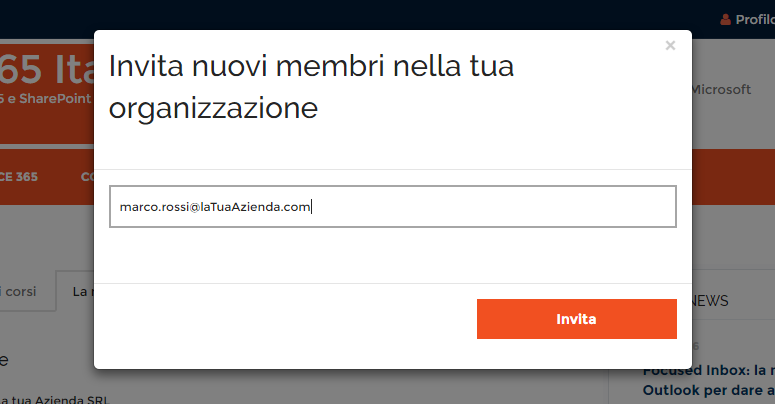Open the Profilo link in top bar
Screen dimensions: 775x404
755,20
